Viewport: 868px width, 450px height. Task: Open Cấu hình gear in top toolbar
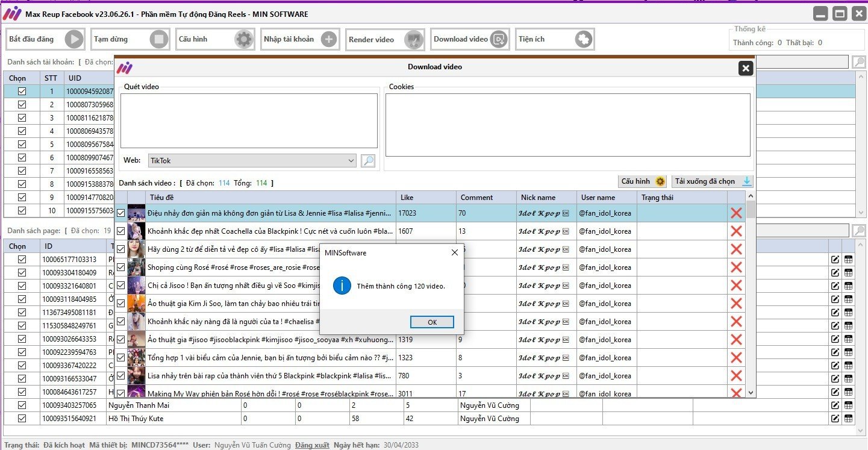click(x=243, y=40)
